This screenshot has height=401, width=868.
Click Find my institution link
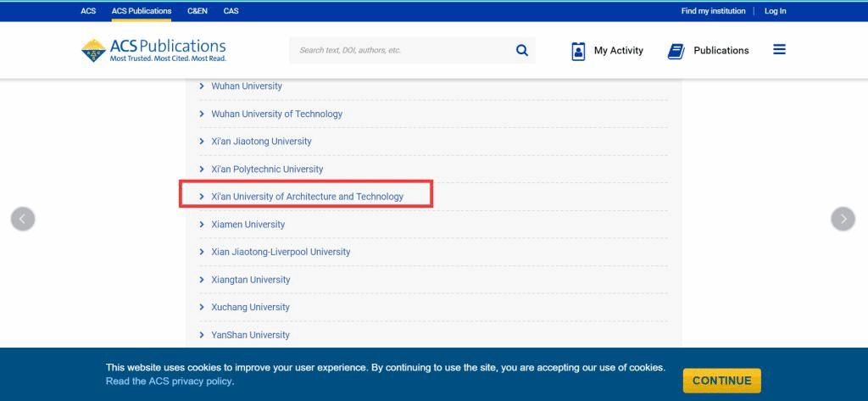pos(713,10)
